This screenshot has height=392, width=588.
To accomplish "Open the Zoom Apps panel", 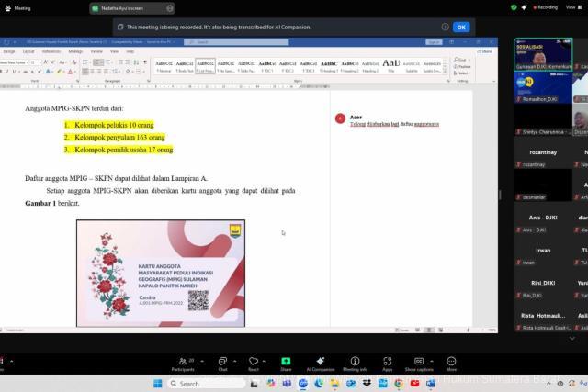I will pos(388,362).
